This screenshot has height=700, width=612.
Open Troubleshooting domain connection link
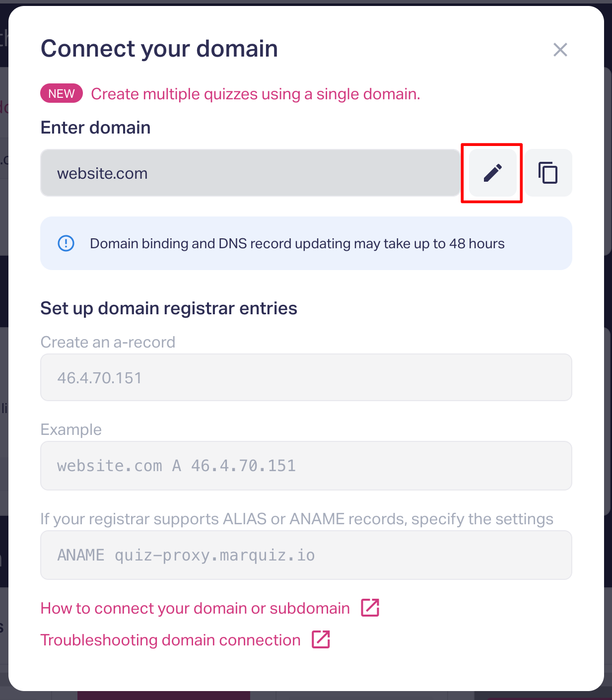click(x=170, y=640)
